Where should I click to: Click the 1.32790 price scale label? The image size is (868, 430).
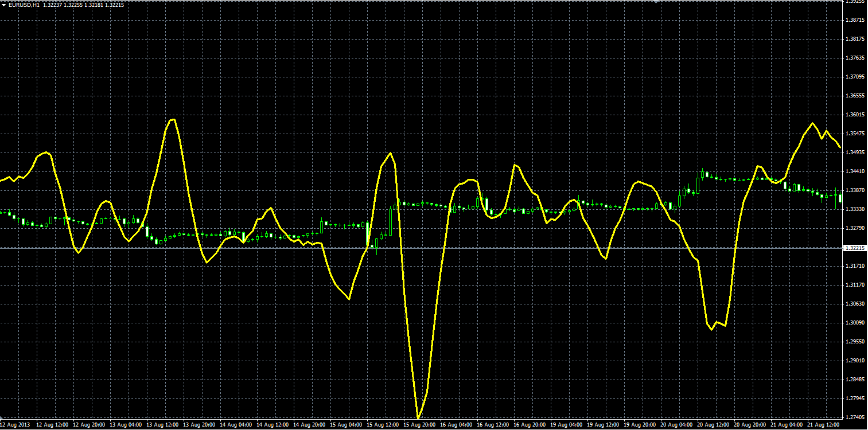pyautogui.click(x=855, y=228)
